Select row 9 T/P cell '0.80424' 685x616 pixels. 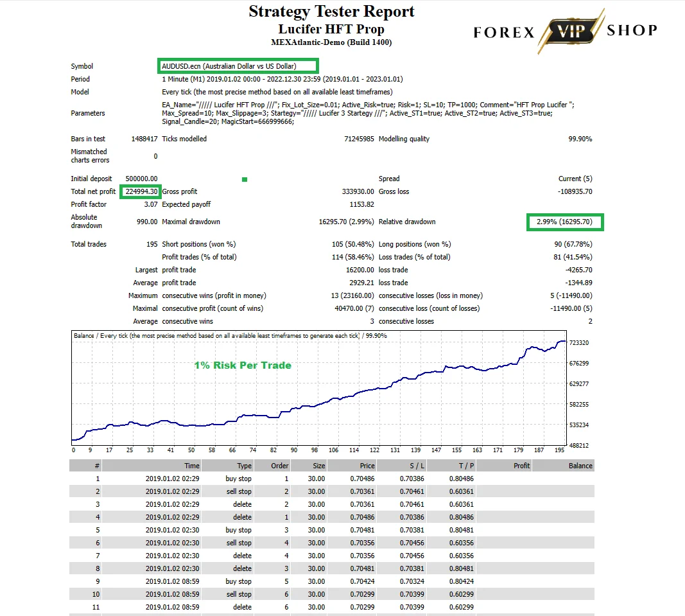[x=462, y=581]
